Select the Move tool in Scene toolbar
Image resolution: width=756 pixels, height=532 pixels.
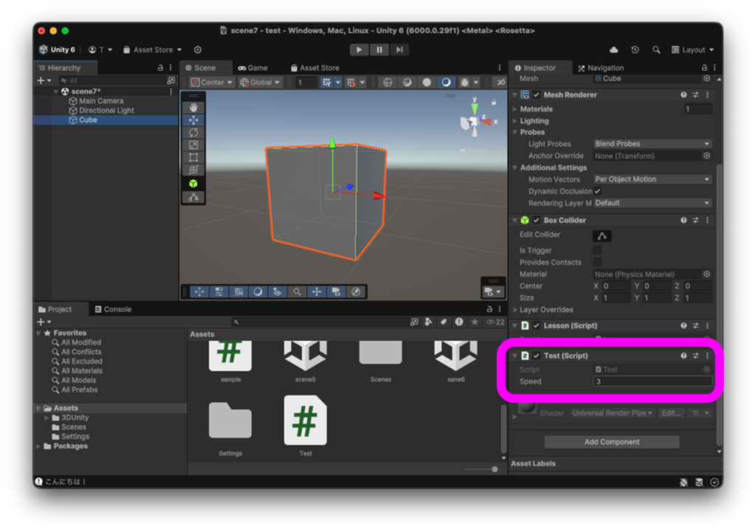(x=193, y=120)
